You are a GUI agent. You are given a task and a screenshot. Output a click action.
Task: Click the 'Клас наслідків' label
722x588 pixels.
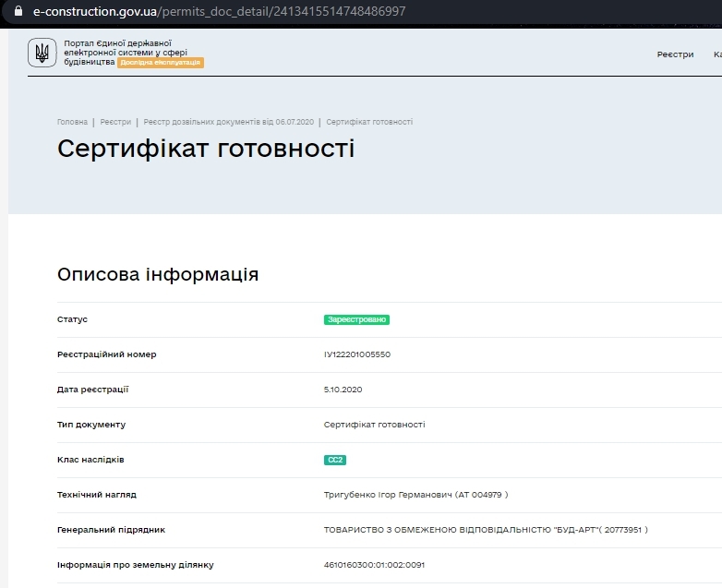[x=90, y=460]
